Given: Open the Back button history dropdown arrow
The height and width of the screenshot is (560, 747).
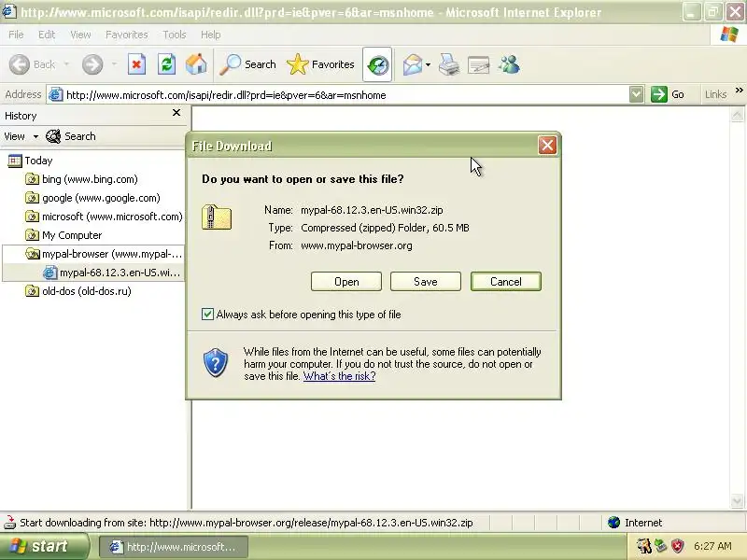Looking at the screenshot, I should (x=66, y=64).
